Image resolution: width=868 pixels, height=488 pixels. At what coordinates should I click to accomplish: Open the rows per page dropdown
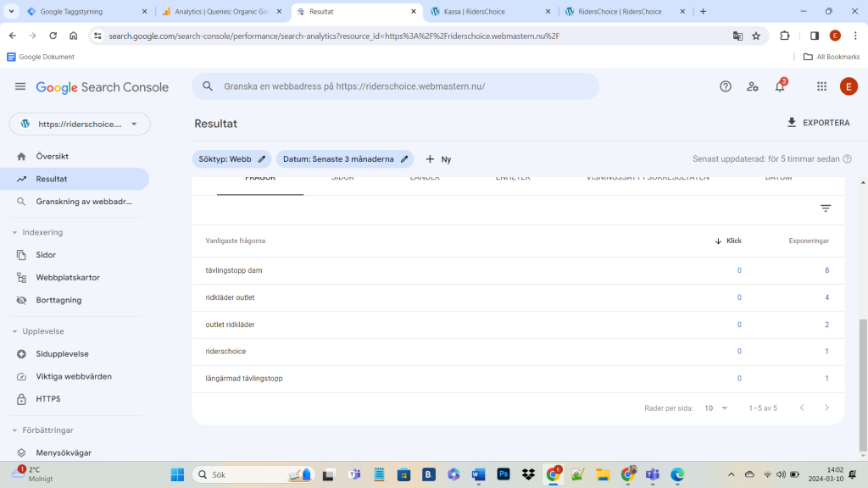click(x=715, y=408)
